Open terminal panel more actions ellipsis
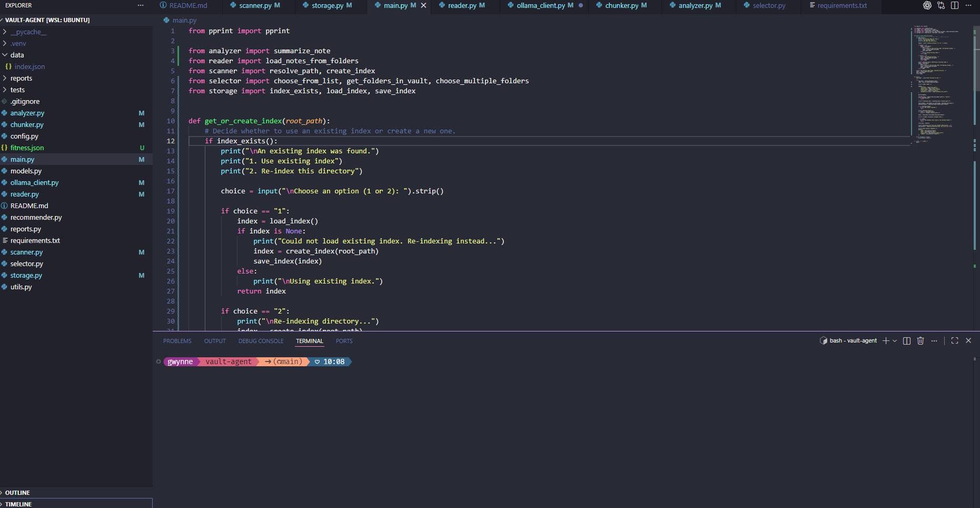 934,341
